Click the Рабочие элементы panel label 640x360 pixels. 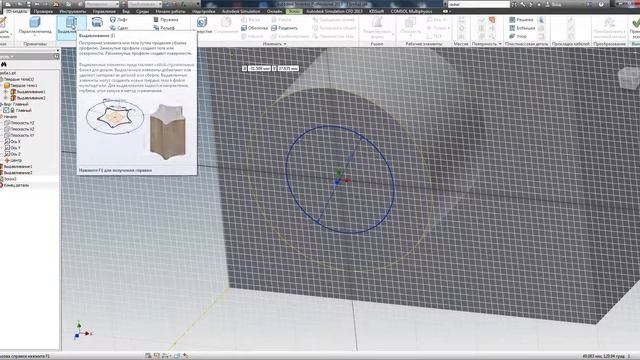tap(424, 44)
